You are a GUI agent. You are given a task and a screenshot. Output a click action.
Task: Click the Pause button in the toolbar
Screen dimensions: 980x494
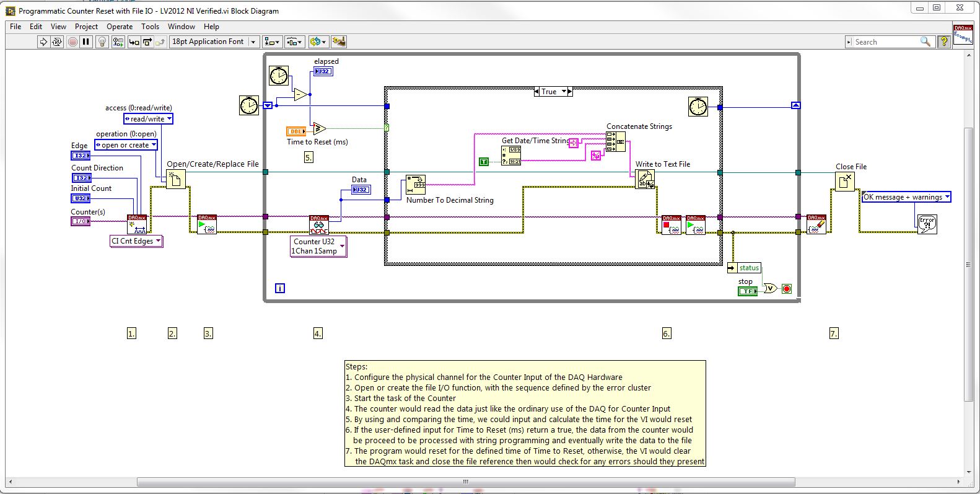86,42
